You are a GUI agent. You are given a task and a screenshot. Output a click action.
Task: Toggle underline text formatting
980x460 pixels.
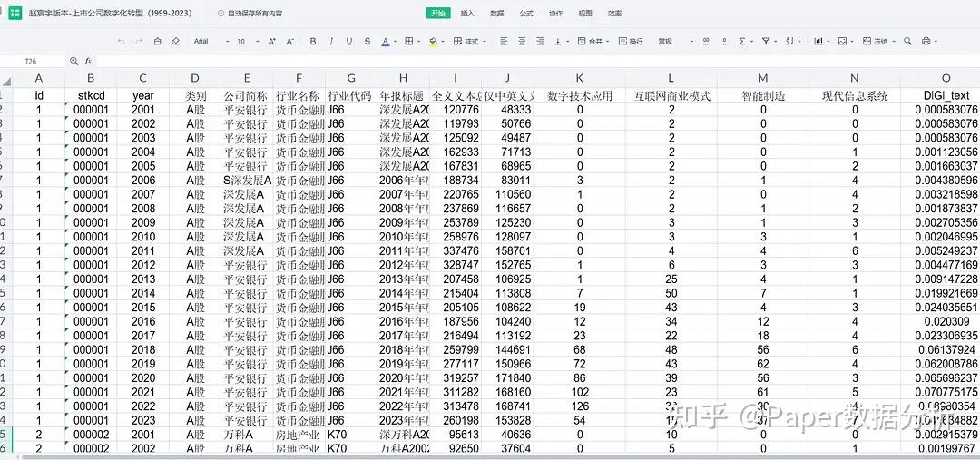click(348, 41)
